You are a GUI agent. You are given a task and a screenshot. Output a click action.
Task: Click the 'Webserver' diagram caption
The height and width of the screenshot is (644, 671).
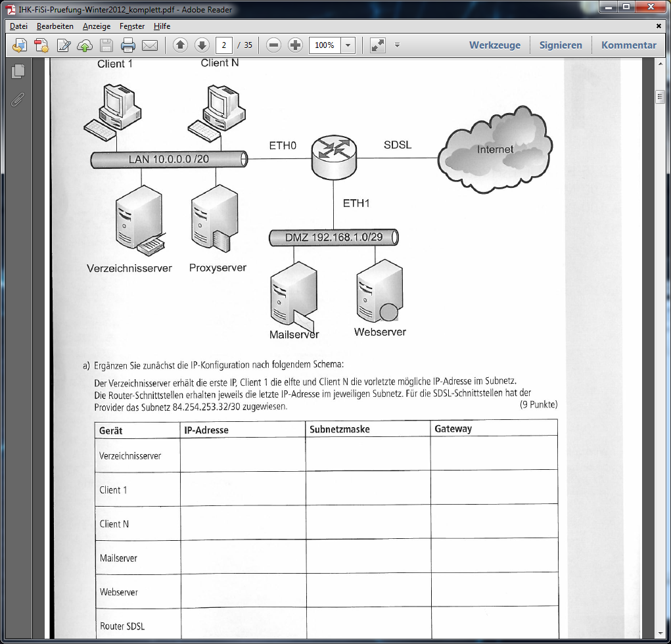click(380, 332)
